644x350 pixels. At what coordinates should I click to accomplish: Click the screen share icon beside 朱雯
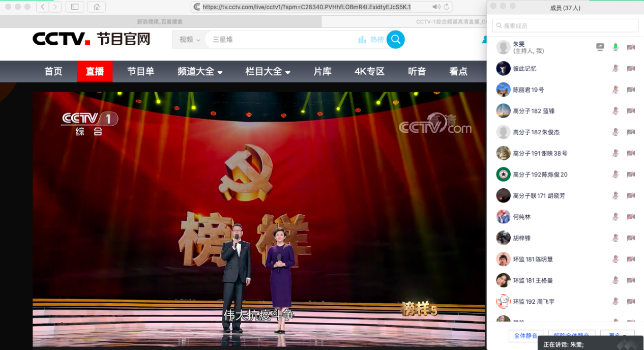[600, 47]
